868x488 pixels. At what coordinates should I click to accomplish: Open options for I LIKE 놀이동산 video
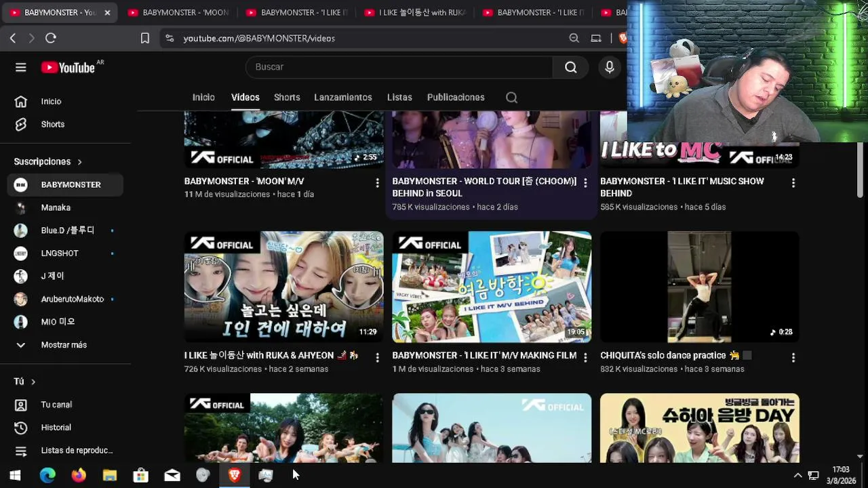pos(378,357)
